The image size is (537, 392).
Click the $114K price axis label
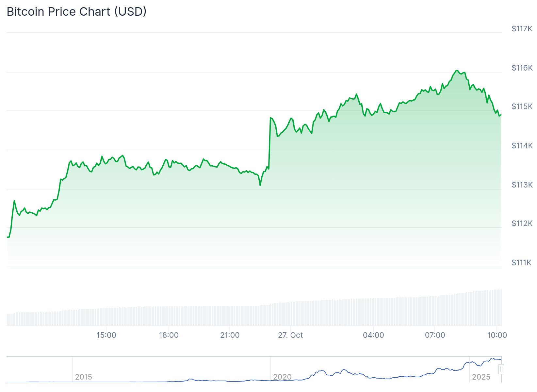tap(522, 146)
